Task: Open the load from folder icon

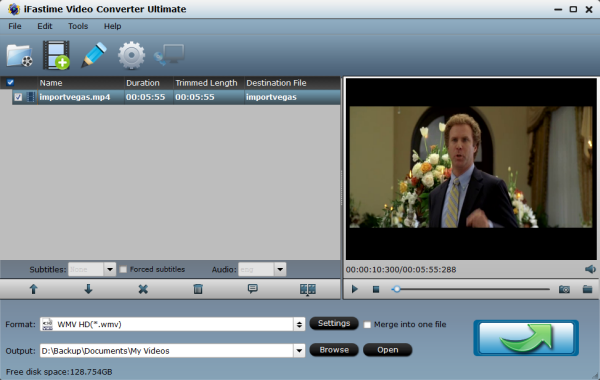Action: (20, 56)
